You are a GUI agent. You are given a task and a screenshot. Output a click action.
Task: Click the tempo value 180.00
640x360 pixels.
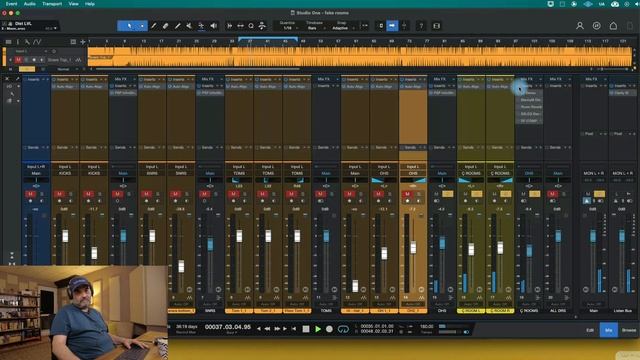pos(427,327)
